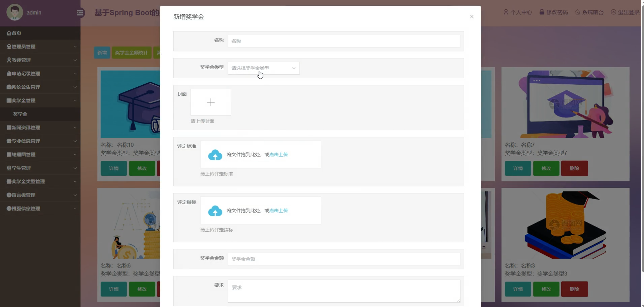Click the cloud upload icon in 评定标准 area
This screenshot has height=307, width=644.
coord(215,155)
